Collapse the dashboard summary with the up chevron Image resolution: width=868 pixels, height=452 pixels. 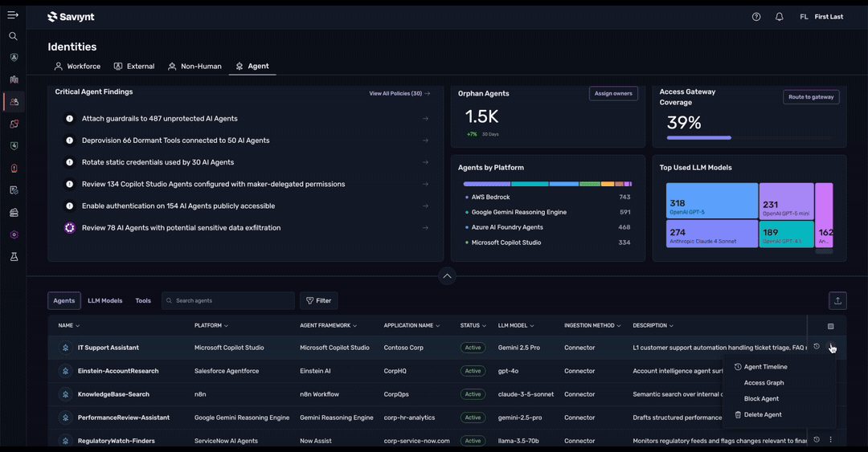click(447, 276)
